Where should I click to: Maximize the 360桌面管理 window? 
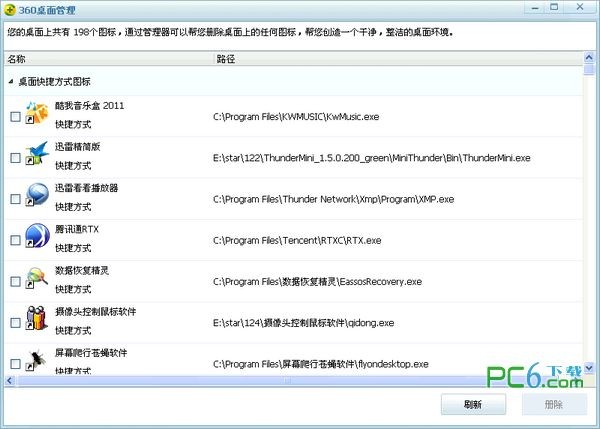[x=554, y=8]
